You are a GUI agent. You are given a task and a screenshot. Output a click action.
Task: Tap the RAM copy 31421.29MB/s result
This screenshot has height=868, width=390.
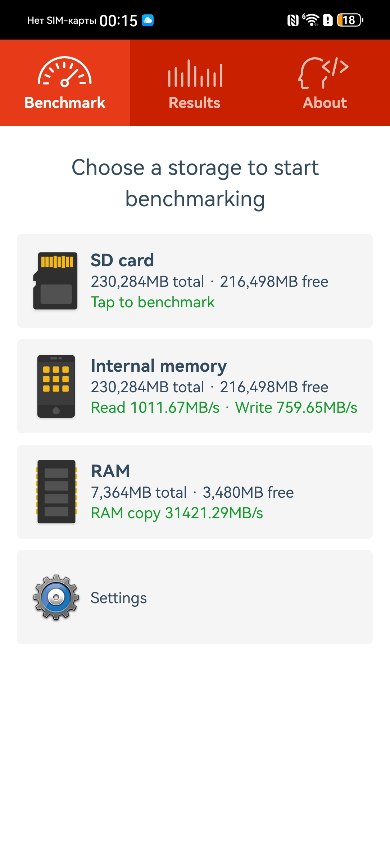pyautogui.click(x=177, y=513)
